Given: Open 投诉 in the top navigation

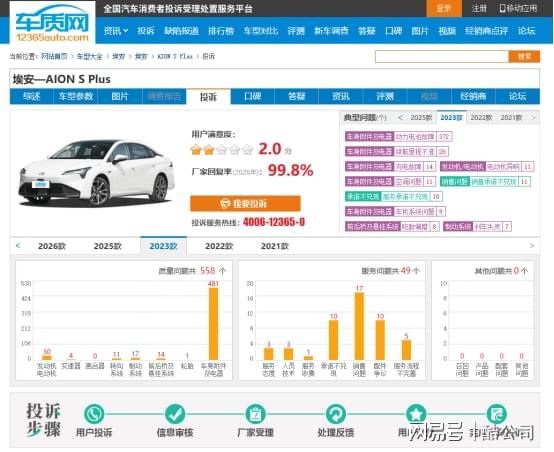Looking at the screenshot, I should [x=146, y=31].
